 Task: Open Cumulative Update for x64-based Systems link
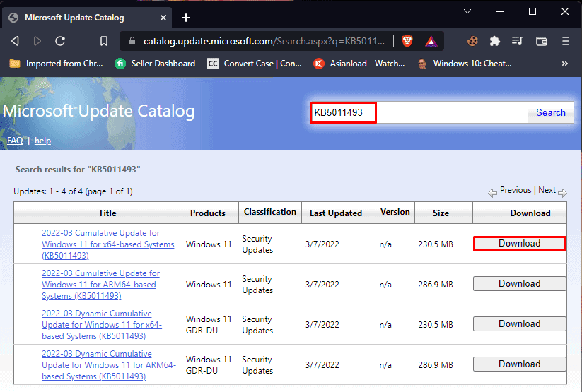[107, 244]
